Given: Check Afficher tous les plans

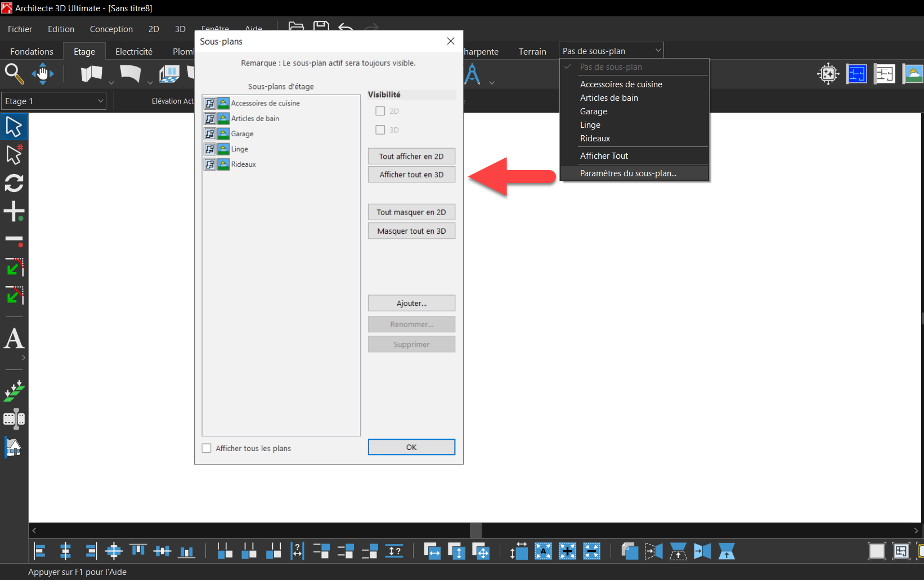Looking at the screenshot, I should (x=207, y=448).
